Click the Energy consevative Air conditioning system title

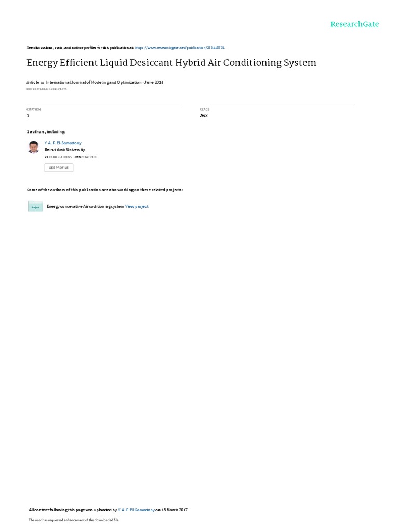click(85, 206)
